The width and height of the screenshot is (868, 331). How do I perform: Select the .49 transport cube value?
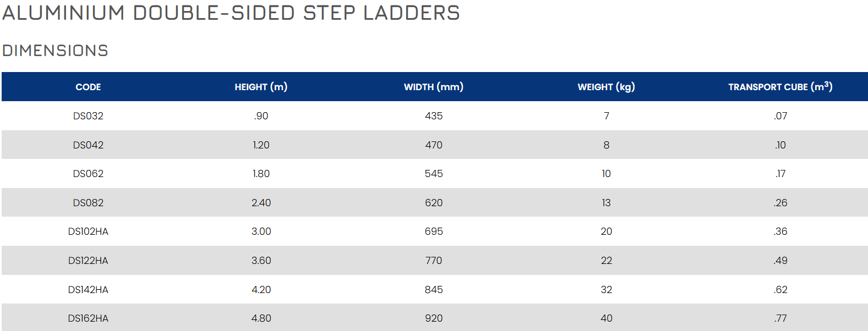point(780,261)
